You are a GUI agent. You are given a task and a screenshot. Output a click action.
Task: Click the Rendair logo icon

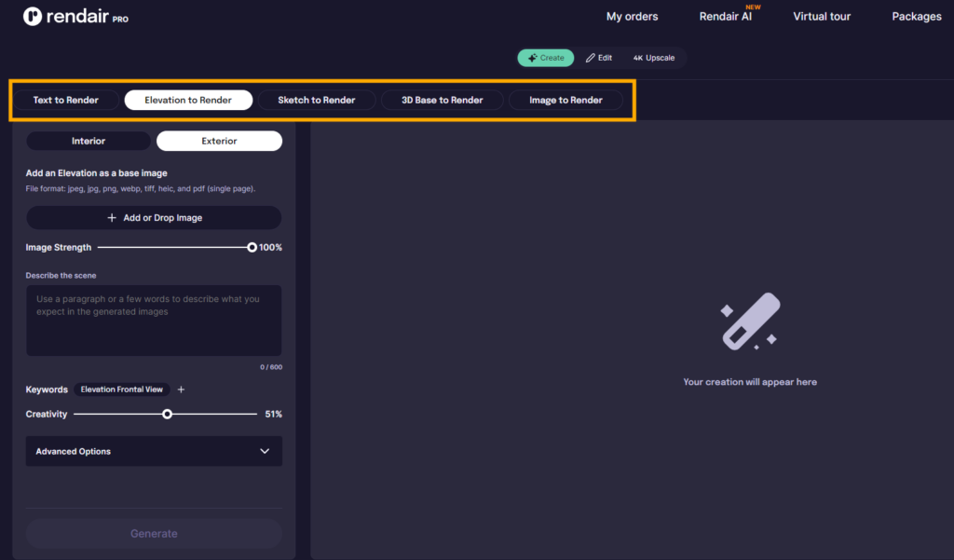point(33,16)
